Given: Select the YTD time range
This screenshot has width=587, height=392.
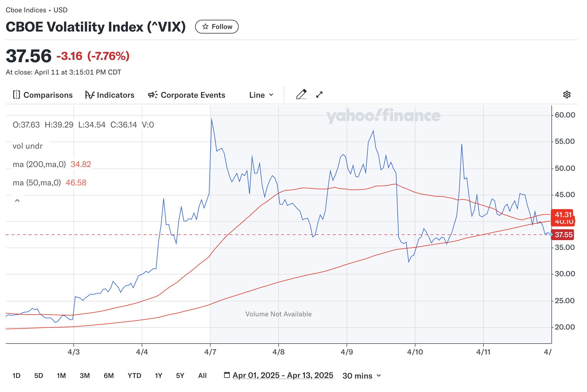Looking at the screenshot, I should 134,376.
